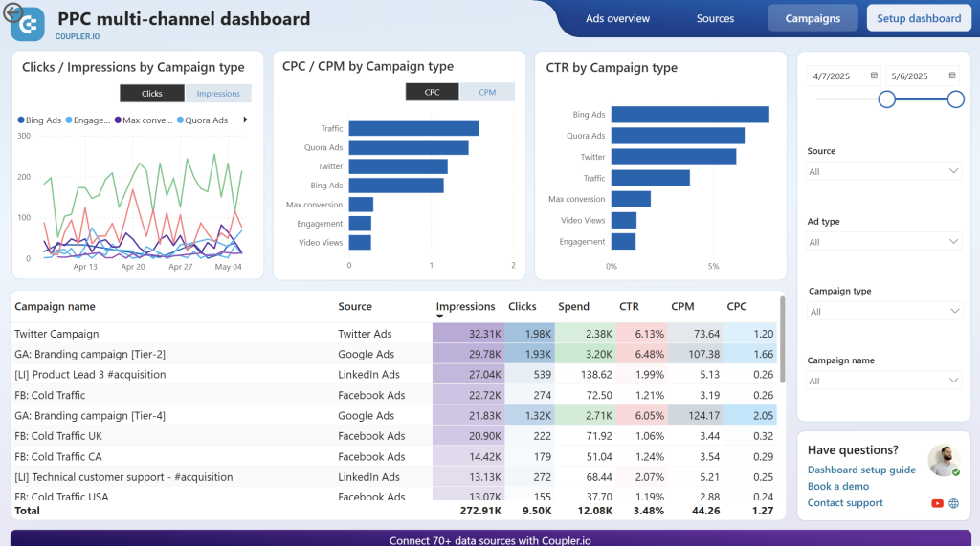
Task: Click the Quora Ads bar in CTR chart
Action: [x=678, y=136]
